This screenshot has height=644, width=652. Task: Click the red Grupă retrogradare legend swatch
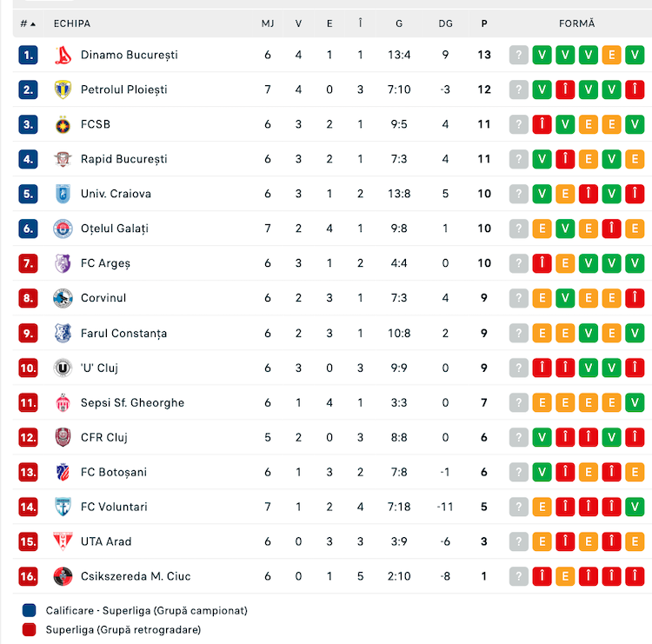29,629
